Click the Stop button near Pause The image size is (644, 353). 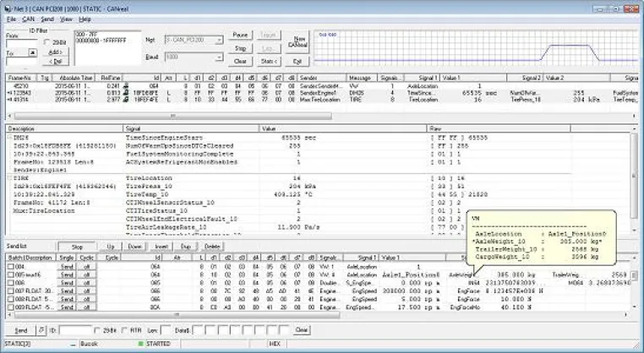coord(240,48)
